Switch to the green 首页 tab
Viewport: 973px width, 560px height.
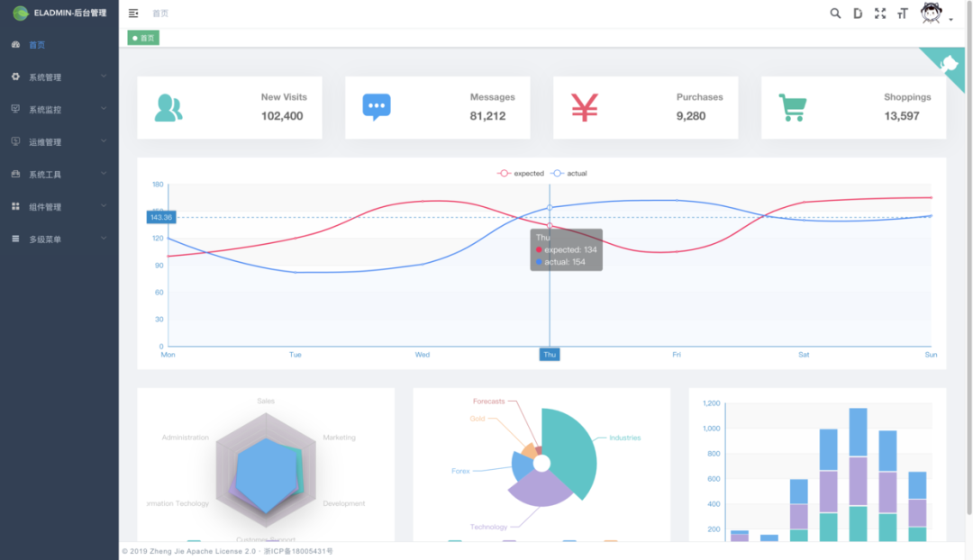click(x=143, y=38)
